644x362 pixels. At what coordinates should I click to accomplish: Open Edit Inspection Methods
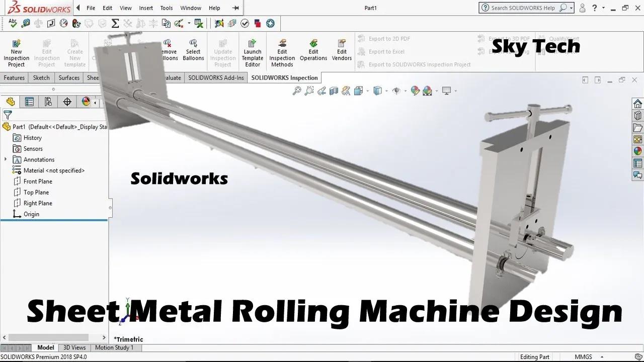point(282,53)
